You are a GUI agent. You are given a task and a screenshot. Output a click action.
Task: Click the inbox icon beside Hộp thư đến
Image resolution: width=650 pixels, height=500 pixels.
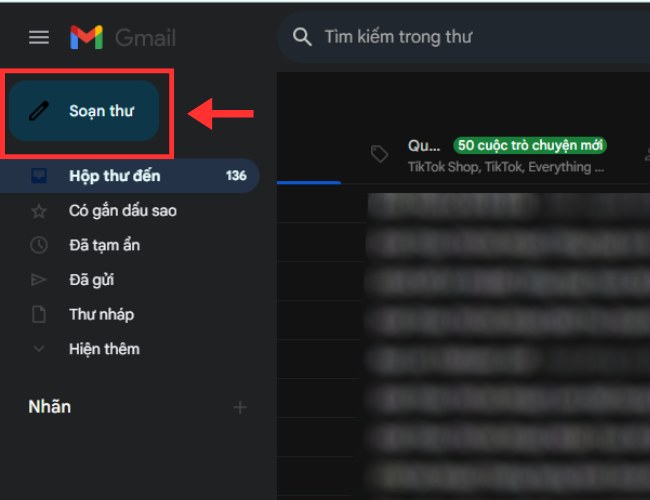point(39,176)
